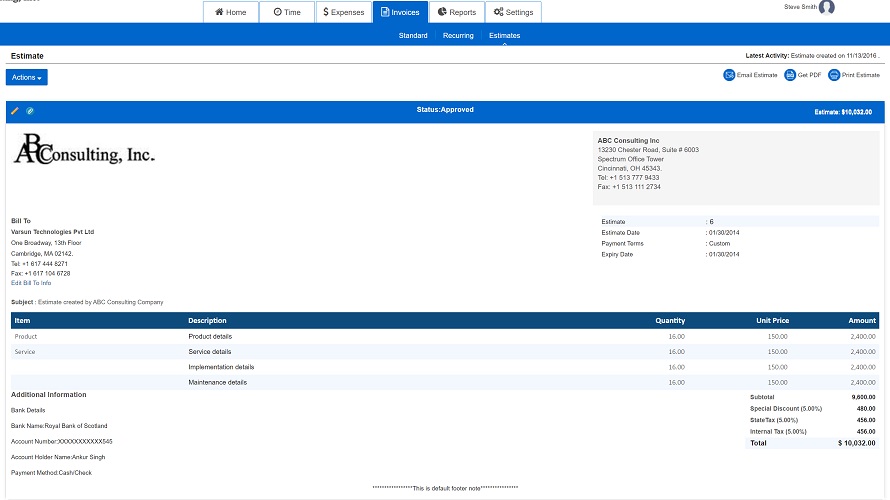The image size is (890, 500).
Task: Click the Email Estimate envelope icon
Action: click(x=730, y=75)
